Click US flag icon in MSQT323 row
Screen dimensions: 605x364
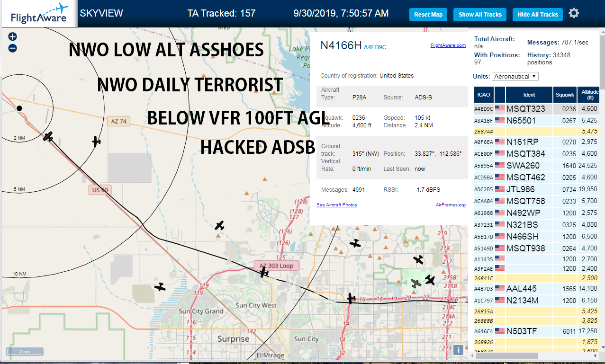coord(499,109)
